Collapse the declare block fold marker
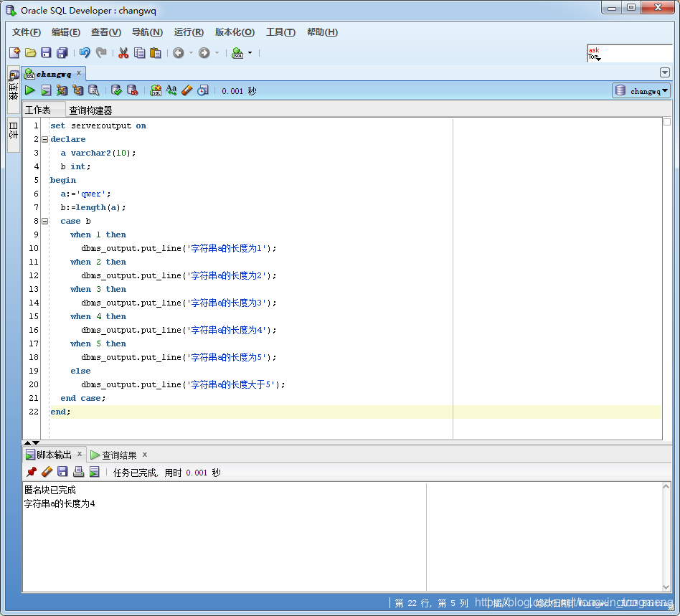This screenshot has width=680, height=616. pyautogui.click(x=44, y=139)
